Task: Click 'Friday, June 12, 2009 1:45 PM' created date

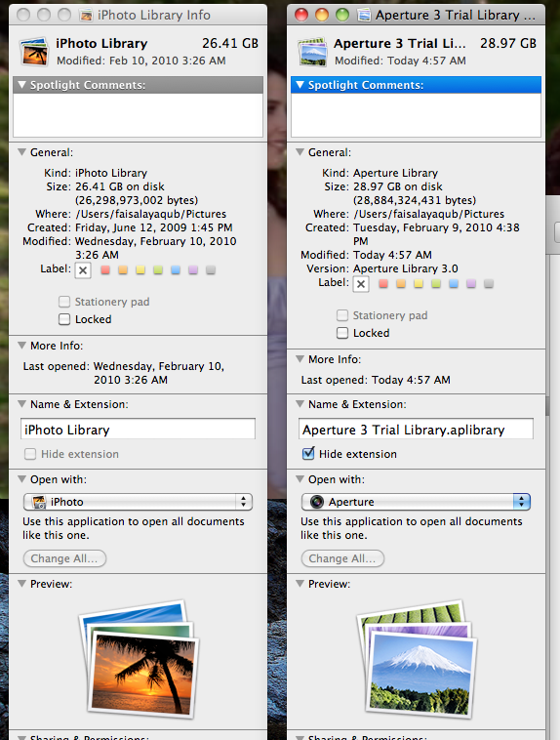Action: pos(154,227)
